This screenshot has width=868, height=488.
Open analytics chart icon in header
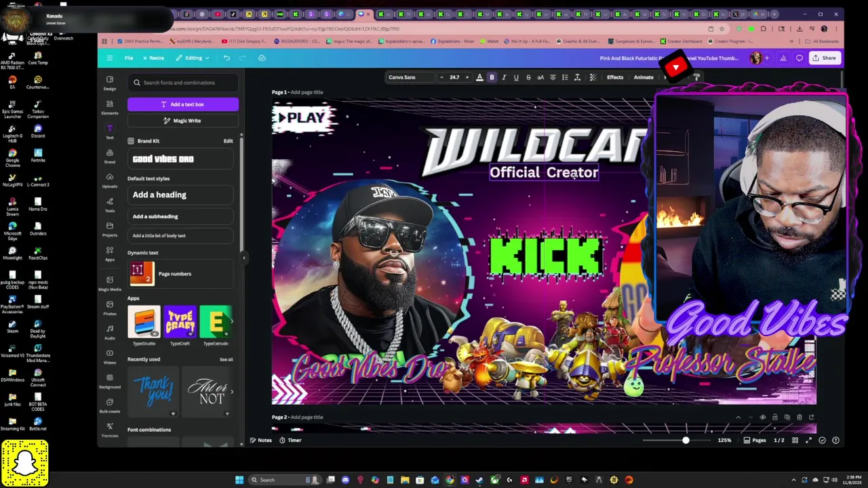pos(783,58)
